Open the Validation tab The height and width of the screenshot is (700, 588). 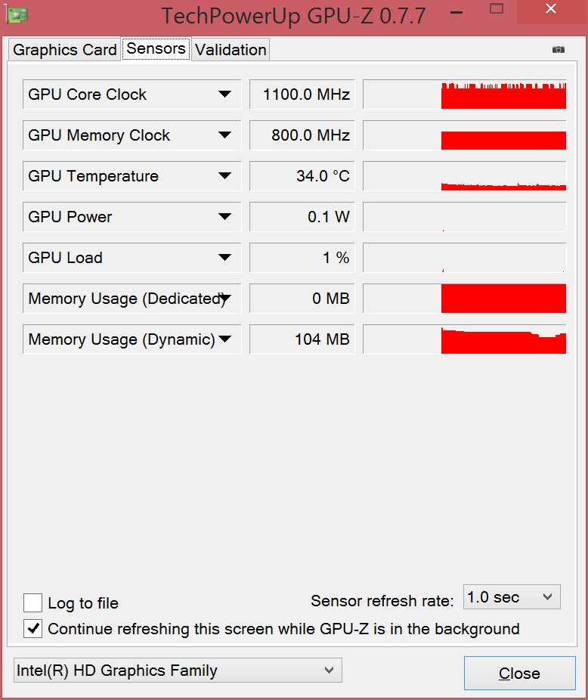click(231, 50)
